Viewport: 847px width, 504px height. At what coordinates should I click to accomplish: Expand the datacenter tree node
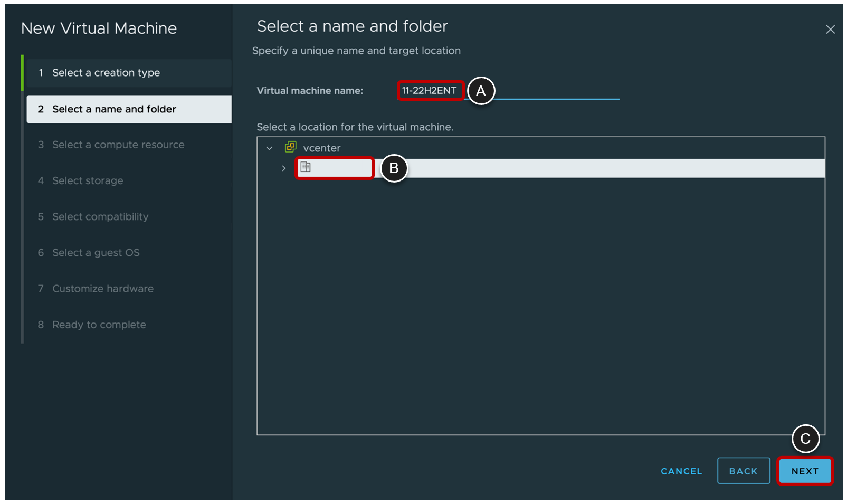tap(284, 168)
